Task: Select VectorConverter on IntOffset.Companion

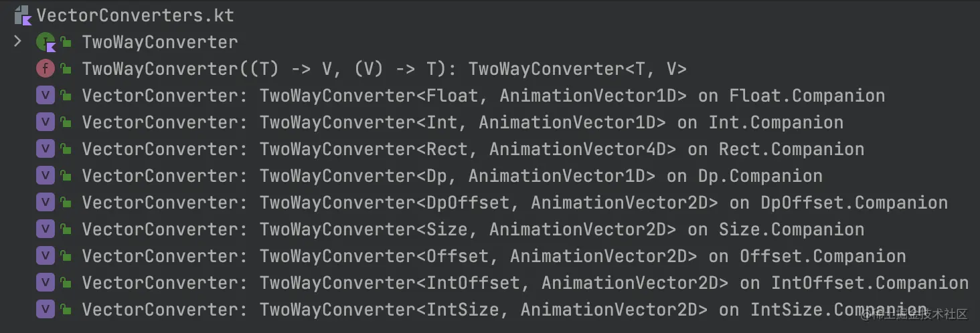Action: [525, 283]
